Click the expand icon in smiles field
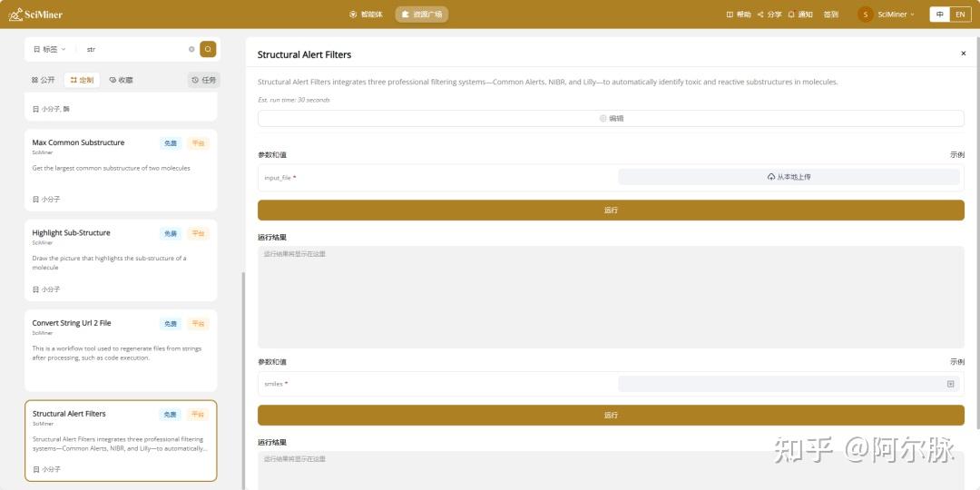 coord(951,384)
